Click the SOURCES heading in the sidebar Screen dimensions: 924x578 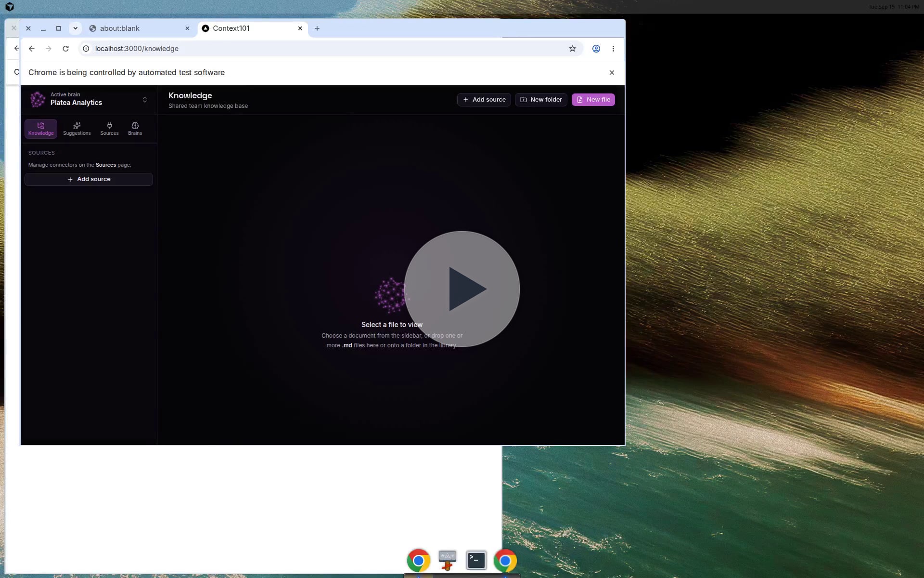click(x=41, y=153)
